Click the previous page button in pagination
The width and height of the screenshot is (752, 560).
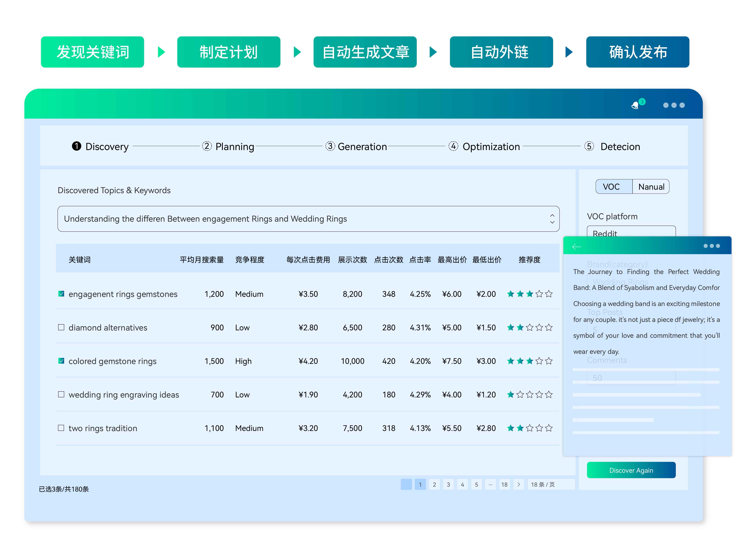tap(406, 484)
